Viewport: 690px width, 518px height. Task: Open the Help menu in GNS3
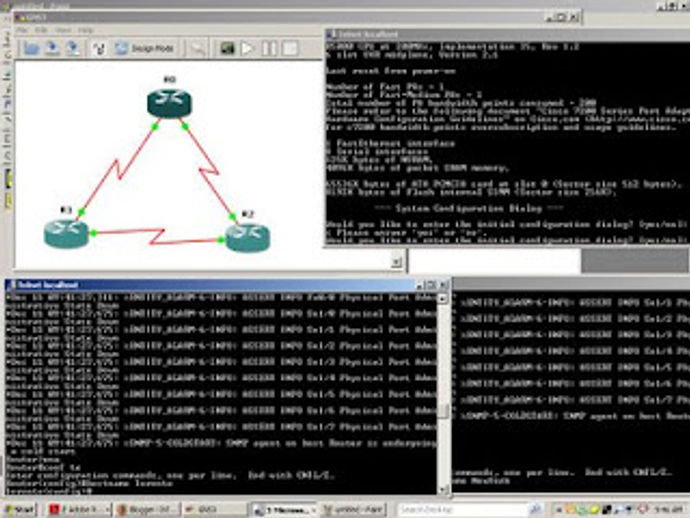85,30
